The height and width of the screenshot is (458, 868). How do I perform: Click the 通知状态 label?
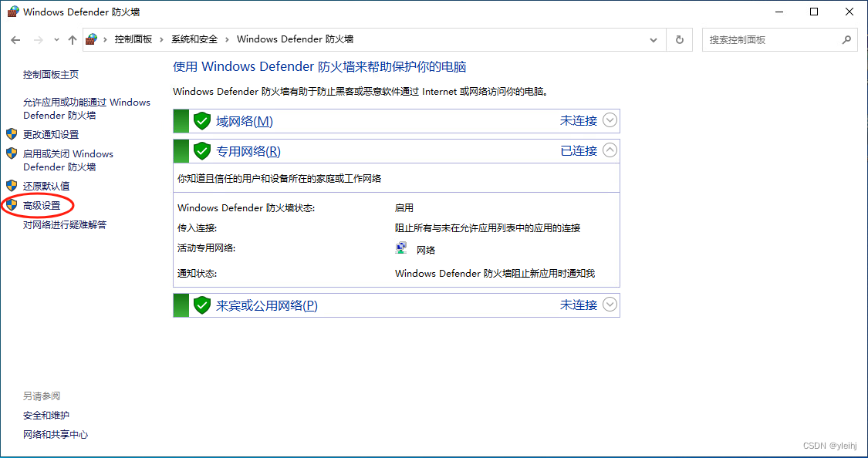click(x=197, y=274)
